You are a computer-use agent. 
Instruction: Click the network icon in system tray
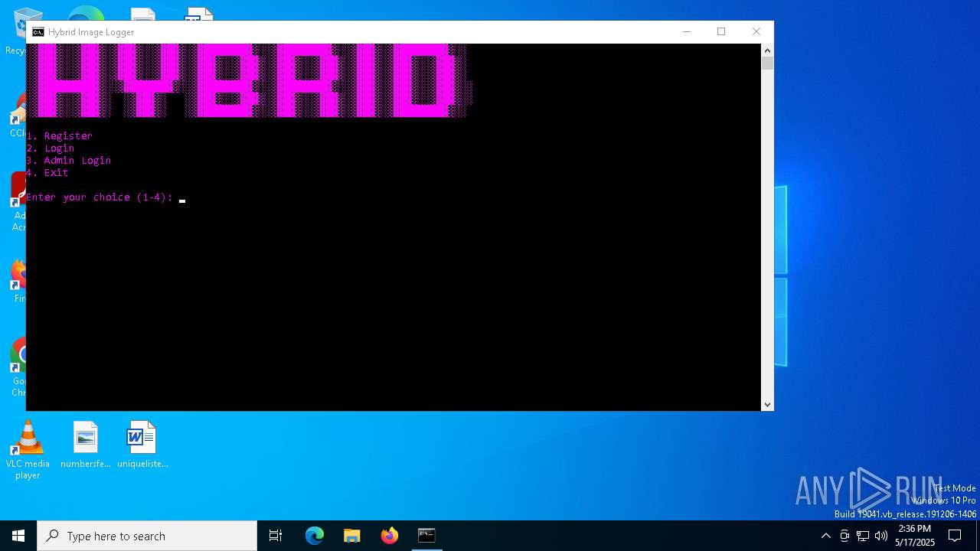(863, 536)
